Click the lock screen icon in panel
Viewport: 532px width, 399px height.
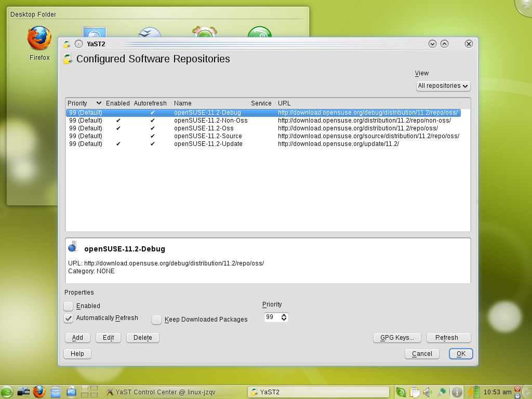517,395
